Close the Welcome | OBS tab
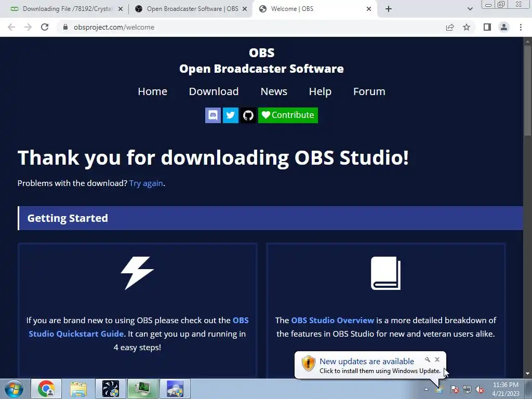Image resolution: width=532 pixels, height=399 pixels. click(x=369, y=9)
